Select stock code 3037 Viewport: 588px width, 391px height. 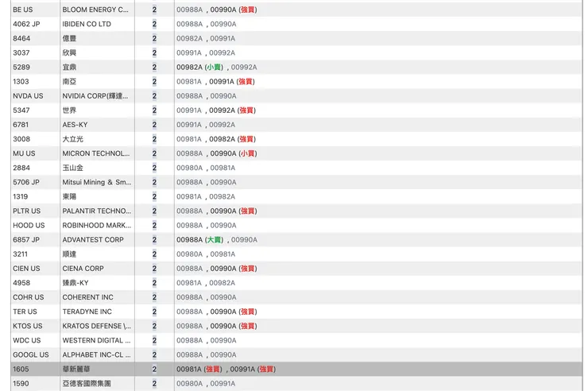21,53
